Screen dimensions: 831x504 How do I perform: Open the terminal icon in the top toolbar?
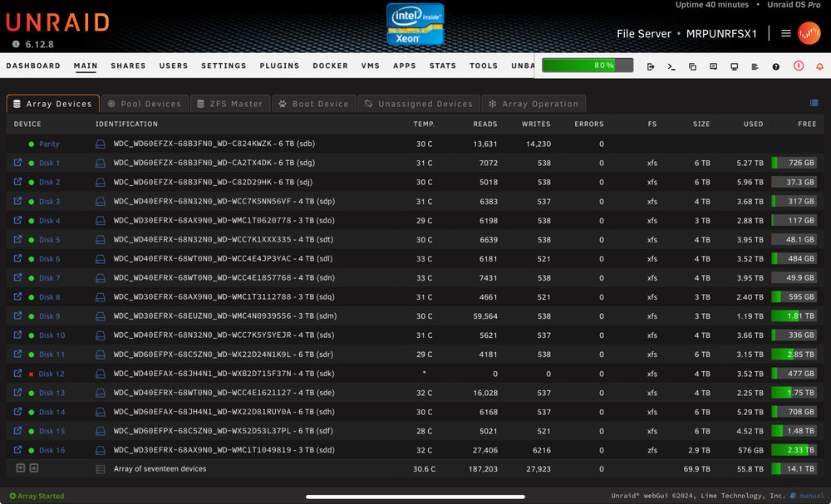(671, 66)
